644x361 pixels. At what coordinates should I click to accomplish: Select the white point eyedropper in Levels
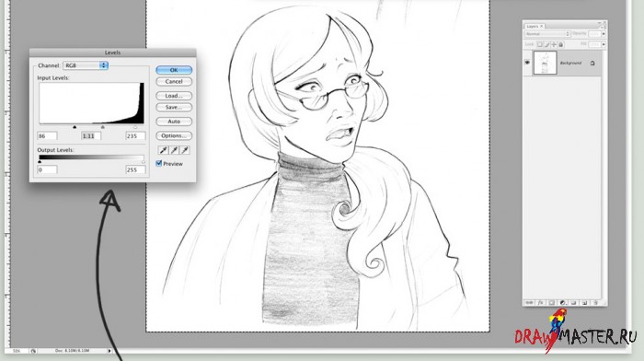pos(185,150)
